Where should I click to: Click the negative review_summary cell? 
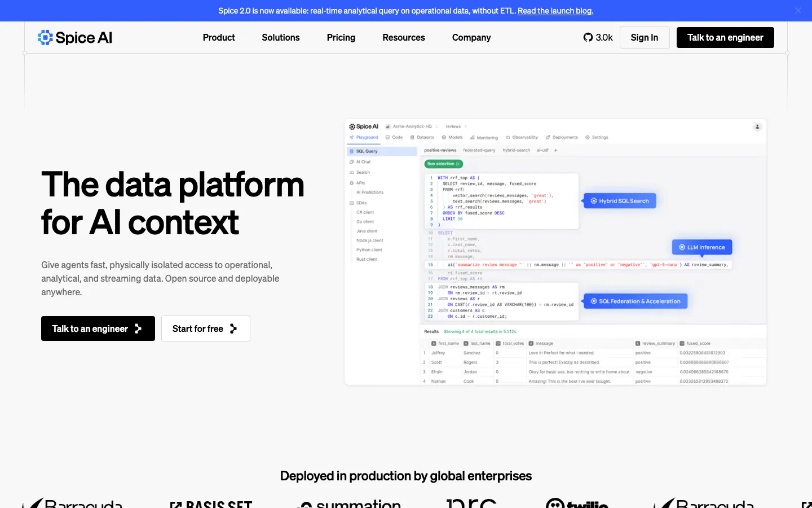click(644, 372)
